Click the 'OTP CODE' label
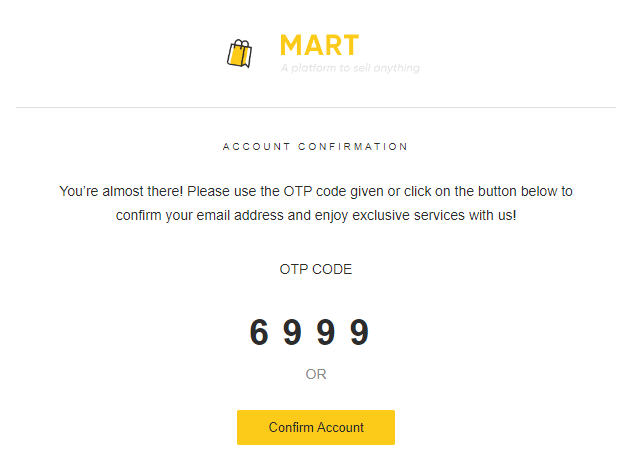The image size is (634, 475). pyautogui.click(x=316, y=269)
